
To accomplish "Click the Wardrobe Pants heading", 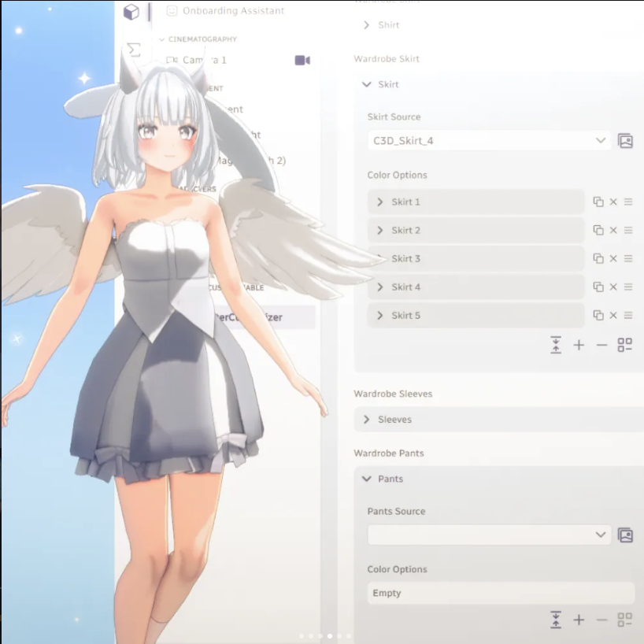I will [x=389, y=453].
